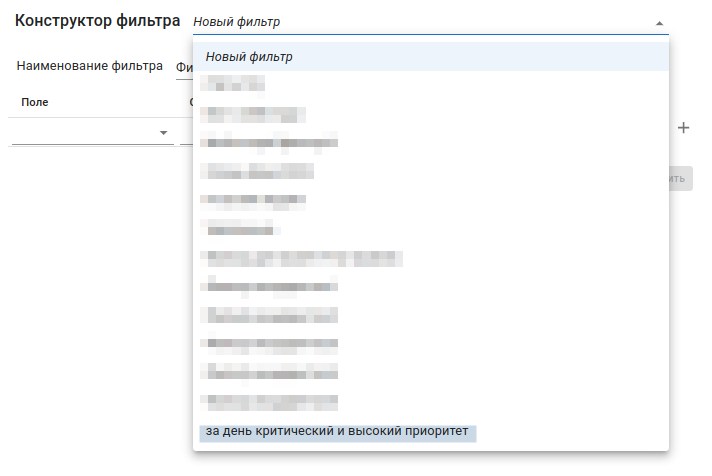Click the filter name input field
Viewport: 712px width, 476px height.
pyautogui.click(x=183, y=67)
